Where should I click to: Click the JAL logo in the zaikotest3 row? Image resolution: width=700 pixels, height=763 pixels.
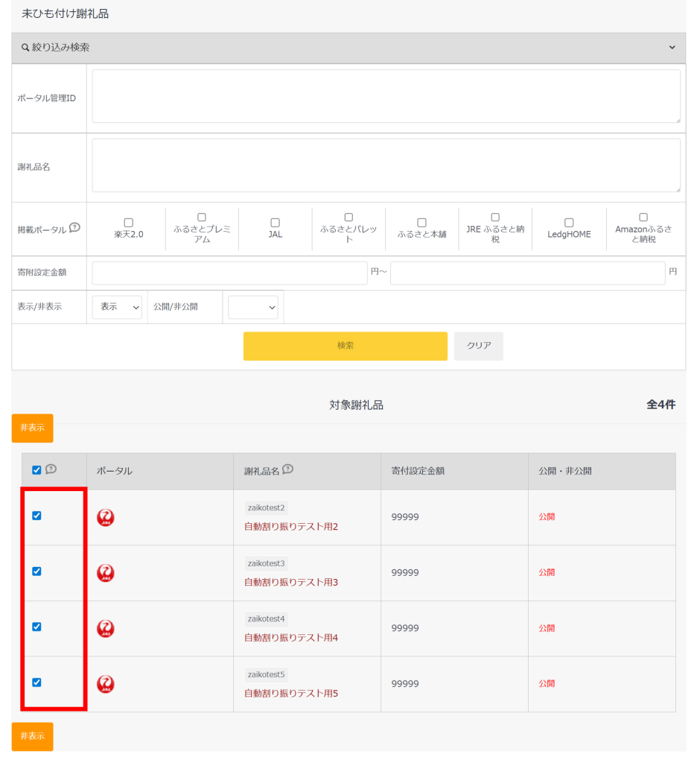(106, 573)
